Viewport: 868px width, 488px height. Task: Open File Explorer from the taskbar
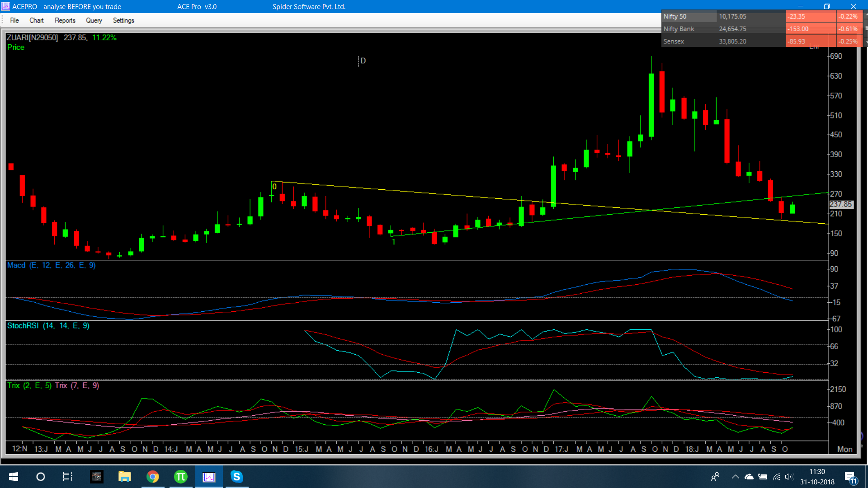124,477
